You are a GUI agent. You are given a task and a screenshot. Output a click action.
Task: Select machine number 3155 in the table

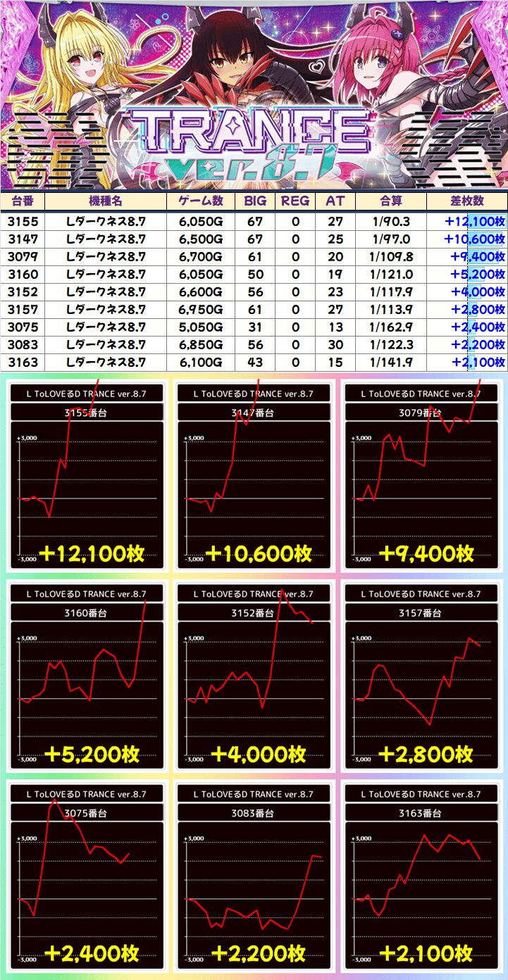coord(23,221)
